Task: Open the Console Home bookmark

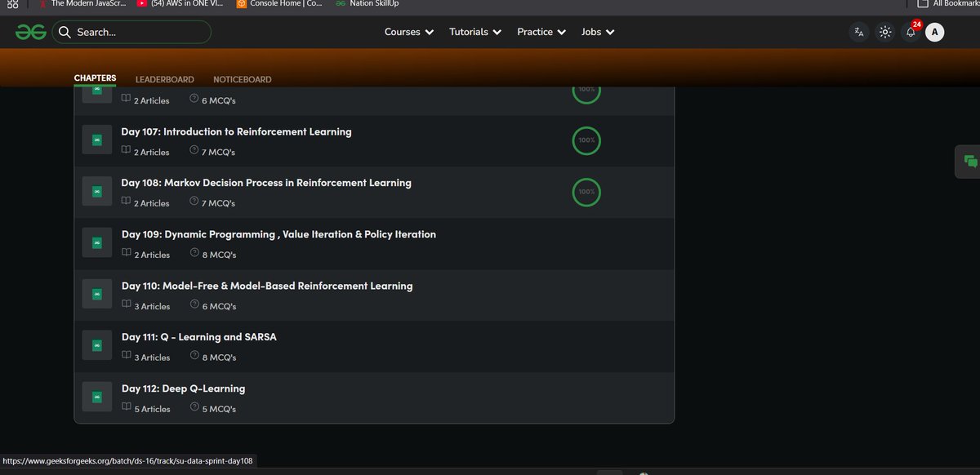Action: 279,4
